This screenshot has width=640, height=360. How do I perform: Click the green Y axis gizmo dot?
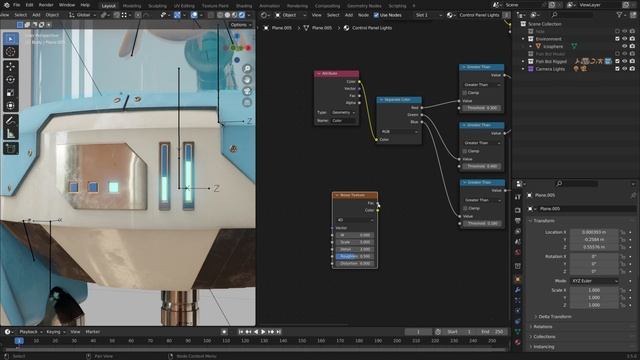click(233, 48)
